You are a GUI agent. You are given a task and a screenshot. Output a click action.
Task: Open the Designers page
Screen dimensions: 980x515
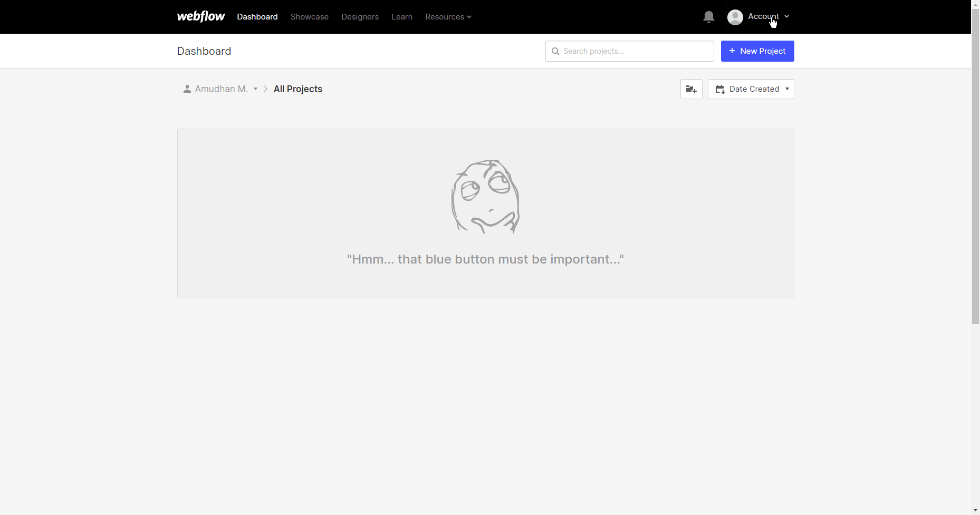360,16
